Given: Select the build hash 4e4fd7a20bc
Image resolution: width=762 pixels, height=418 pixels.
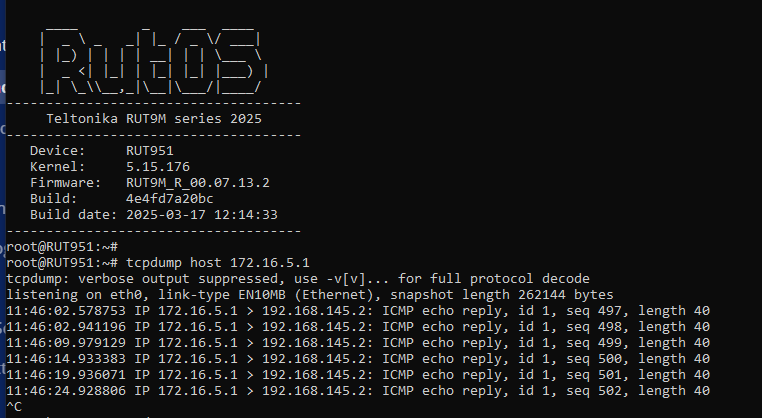Looking at the screenshot, I should (170, 199).
